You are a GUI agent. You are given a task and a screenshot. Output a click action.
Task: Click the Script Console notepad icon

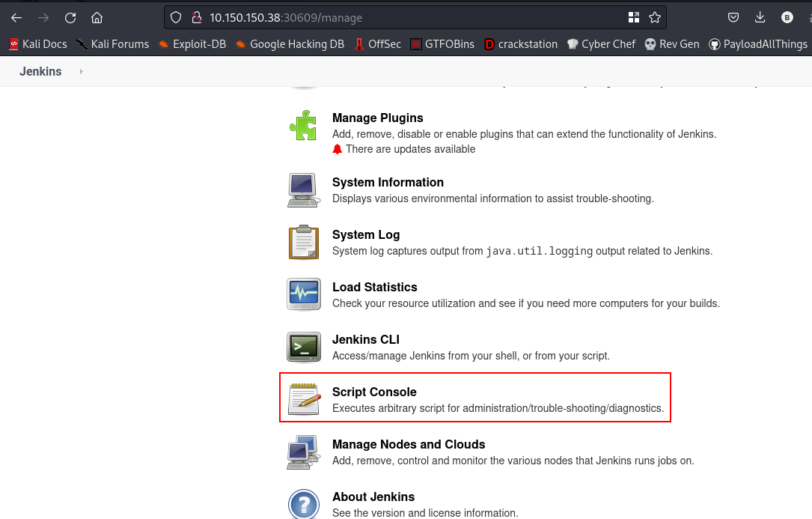click(303, 398)
